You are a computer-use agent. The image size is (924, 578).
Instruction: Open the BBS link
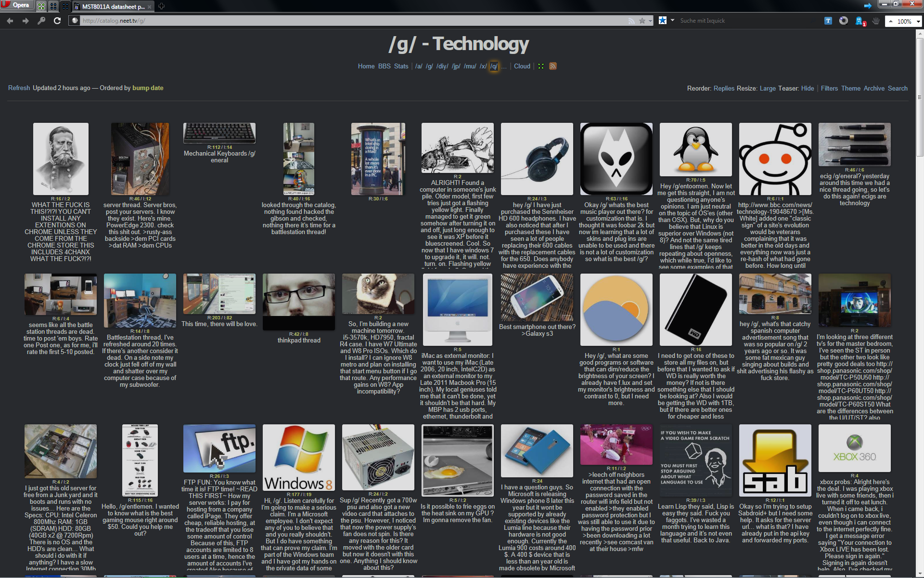385,66
